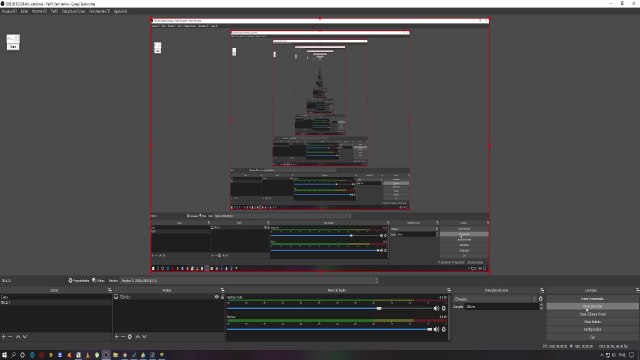This screenshot has height=360, width=640.
Task: Open the Mostrar menu
Action: point(40,11)
